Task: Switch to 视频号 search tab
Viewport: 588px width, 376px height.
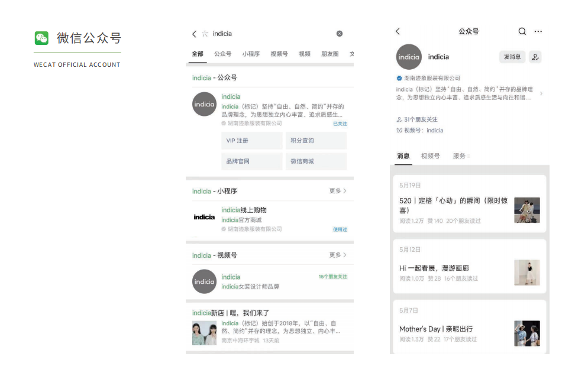Action: point(279,54)
